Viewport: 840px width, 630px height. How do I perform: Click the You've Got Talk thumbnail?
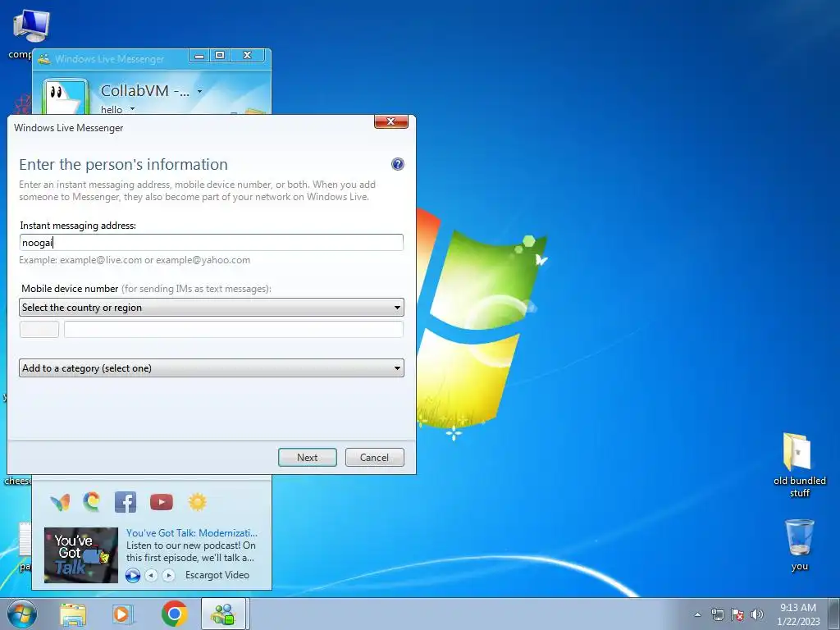tap(81, 555)
